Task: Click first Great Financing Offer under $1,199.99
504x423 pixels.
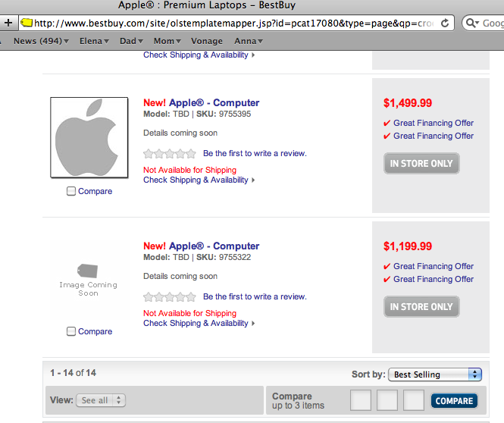Action: [x=434, y=267]
